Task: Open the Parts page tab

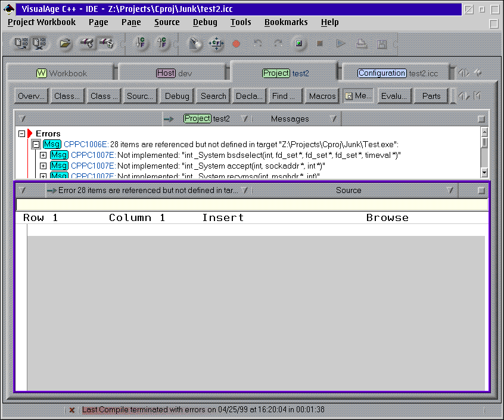Action: pos(431,96)
